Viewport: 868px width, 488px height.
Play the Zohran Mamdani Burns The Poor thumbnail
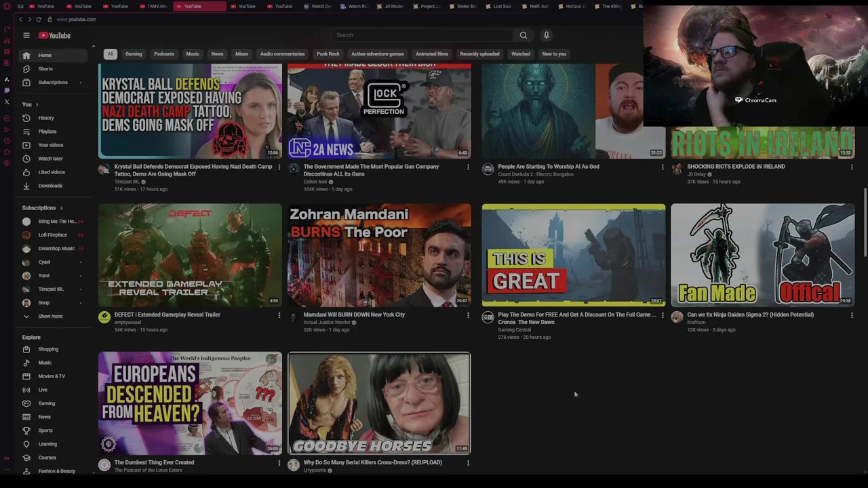(x=379, y=256)
